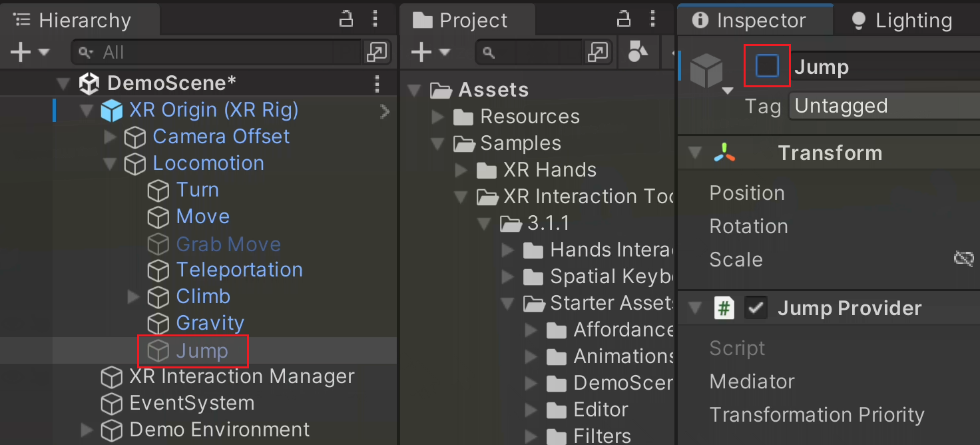Uncheck the Jump Provider component checkbox
980x445 pixels.
point(756,308)
